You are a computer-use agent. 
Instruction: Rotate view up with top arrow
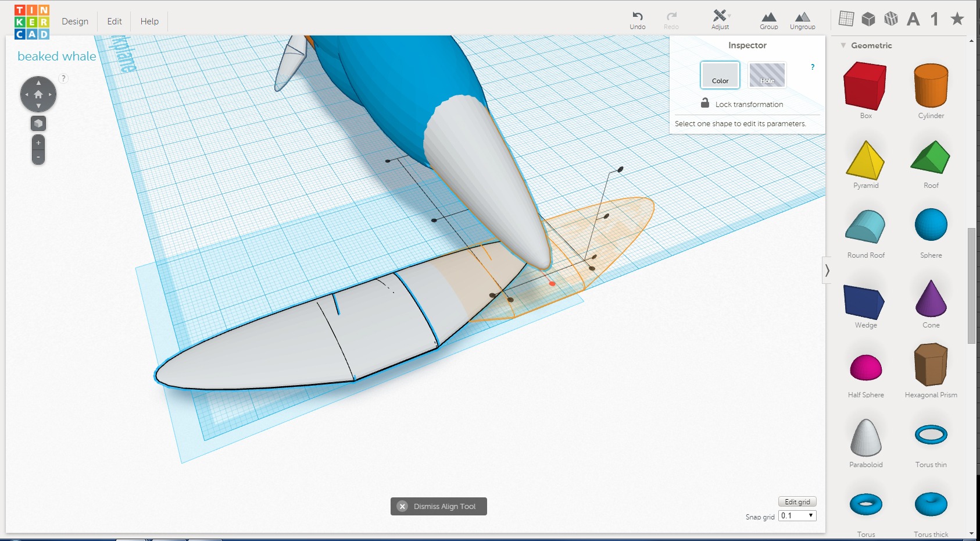click(38, 83)
